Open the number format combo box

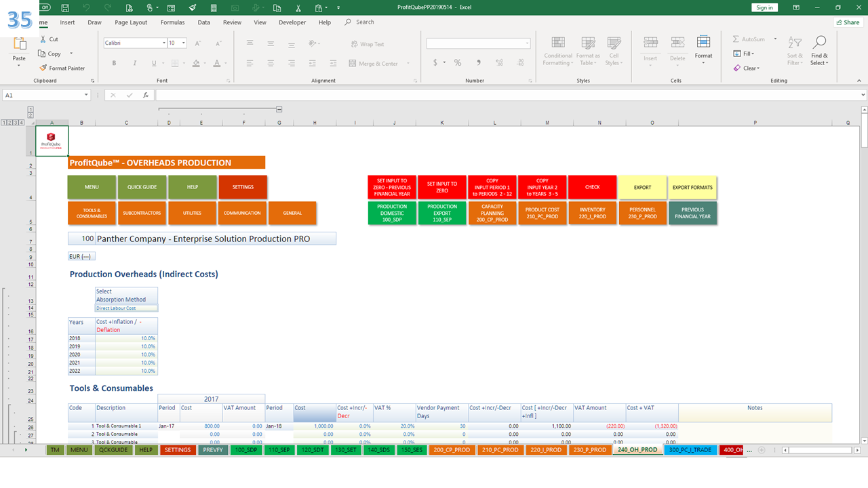coord(478,43)
